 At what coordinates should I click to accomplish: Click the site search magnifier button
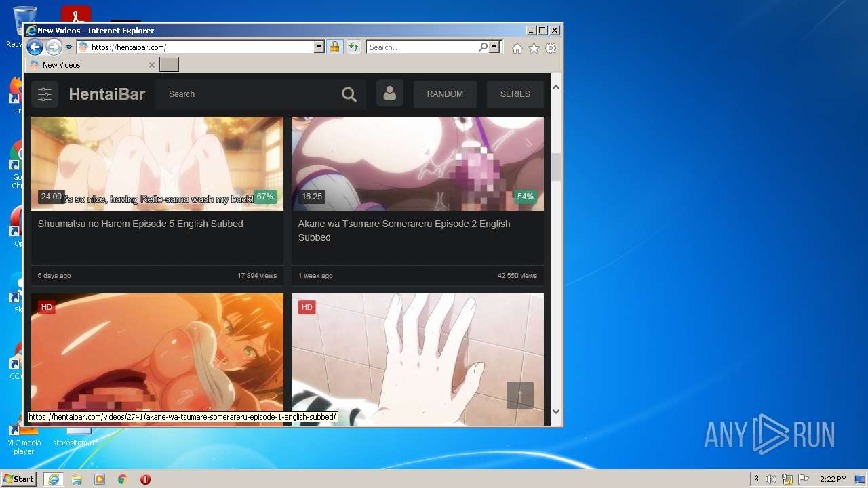coord(349,94)
